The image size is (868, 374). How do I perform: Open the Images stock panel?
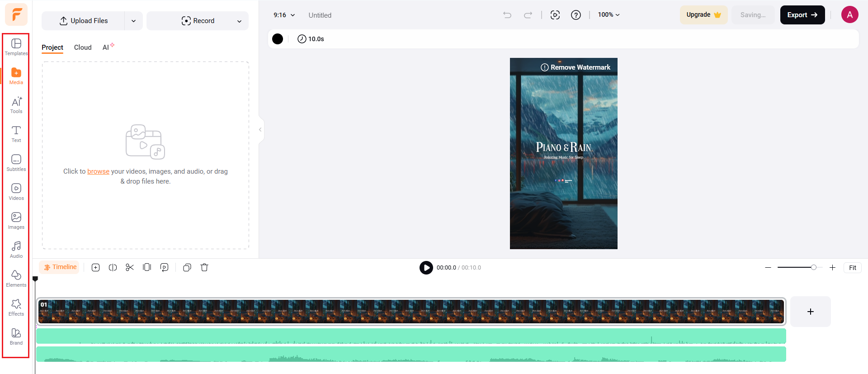coord(16,221)
